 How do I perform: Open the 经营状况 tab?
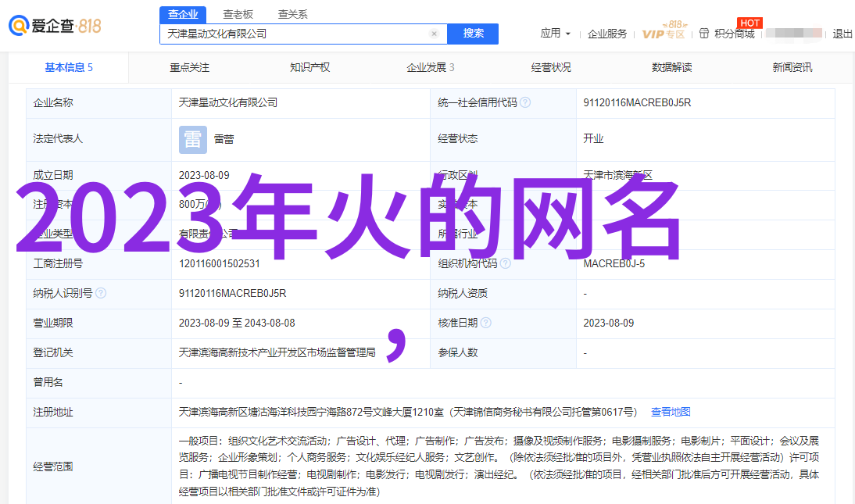551,68
